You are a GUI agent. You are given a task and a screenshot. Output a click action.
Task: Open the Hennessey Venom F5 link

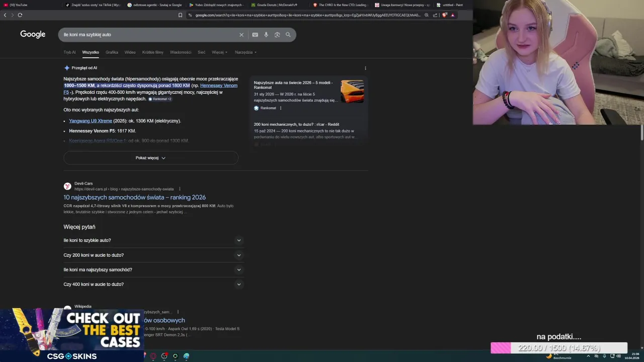click(x=219, y=85)
